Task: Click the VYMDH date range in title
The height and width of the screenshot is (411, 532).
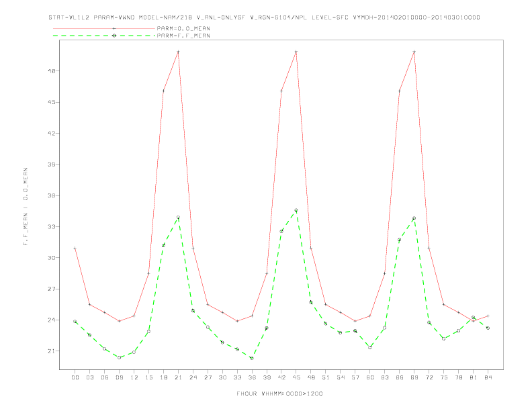Action: pyautogui.click(x=416, y=17)
